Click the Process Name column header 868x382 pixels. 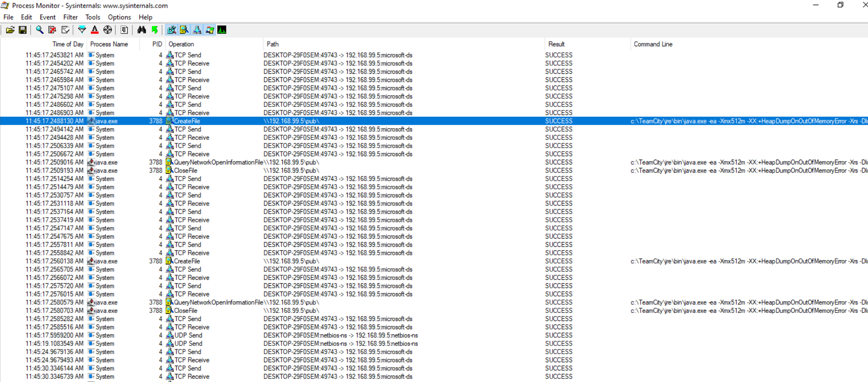tap(113, 44)
